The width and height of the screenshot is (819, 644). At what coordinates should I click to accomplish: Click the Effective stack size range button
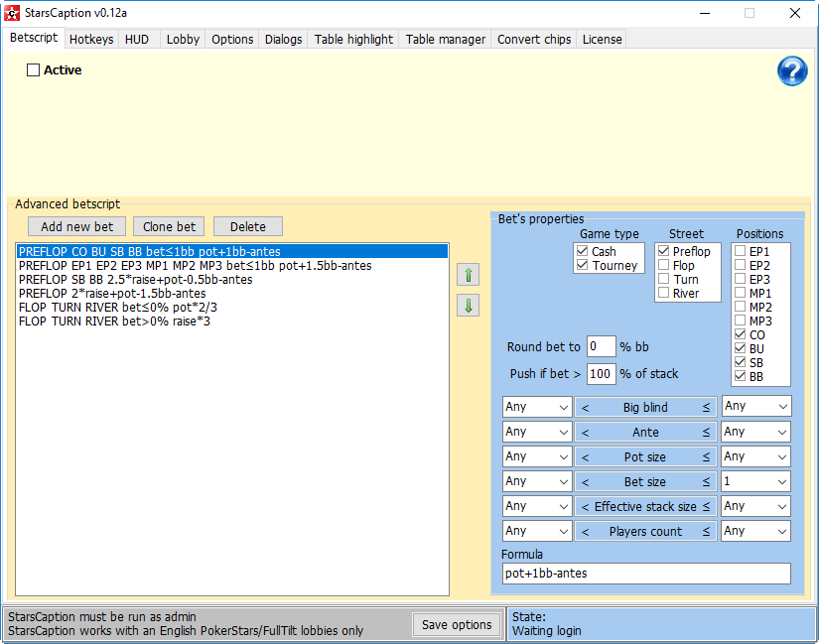pos(645,507)
